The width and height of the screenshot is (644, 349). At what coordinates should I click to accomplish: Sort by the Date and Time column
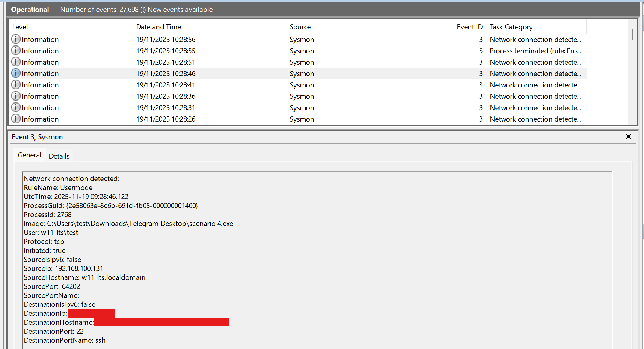click(158, 27)
